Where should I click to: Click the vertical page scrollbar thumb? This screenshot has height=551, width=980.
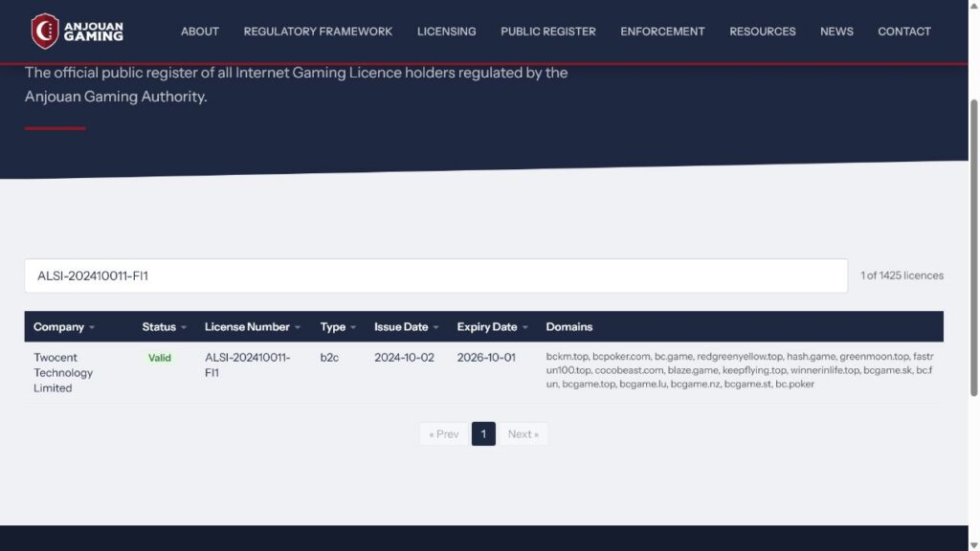[973, 248]
